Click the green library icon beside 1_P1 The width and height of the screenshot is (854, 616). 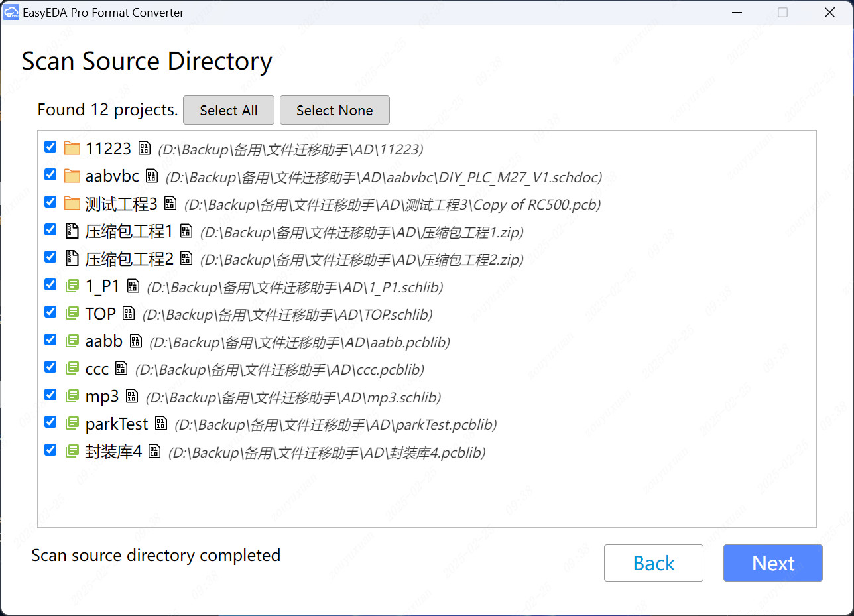click(72, 286)
